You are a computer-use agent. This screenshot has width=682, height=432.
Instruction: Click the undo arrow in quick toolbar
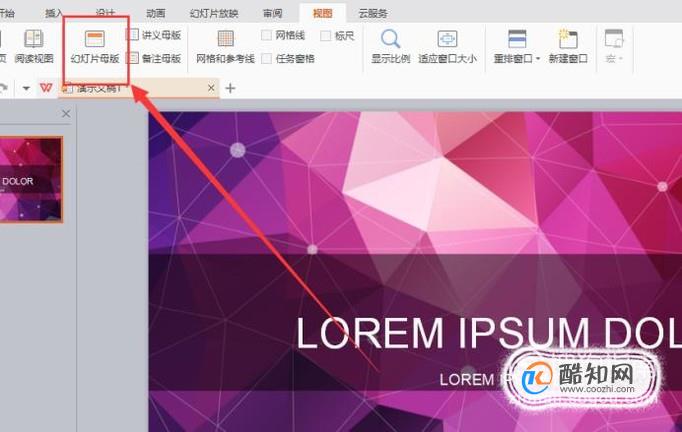tap(3, 88)
